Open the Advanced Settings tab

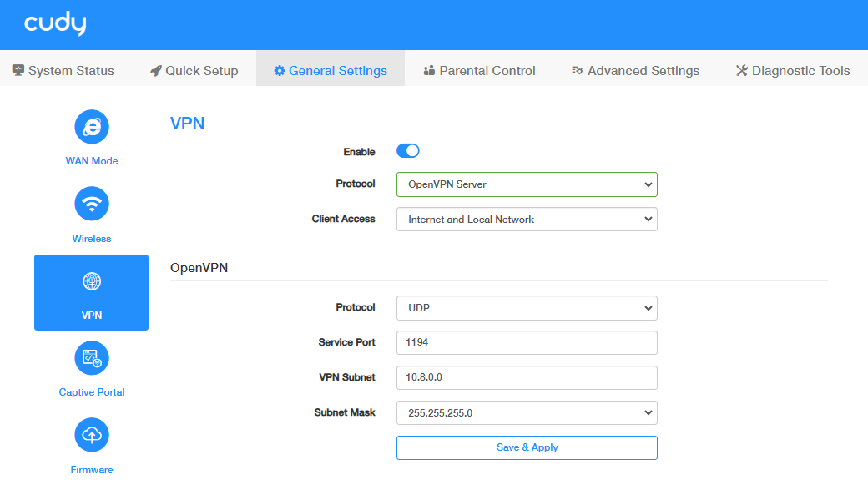click(635, 71)
